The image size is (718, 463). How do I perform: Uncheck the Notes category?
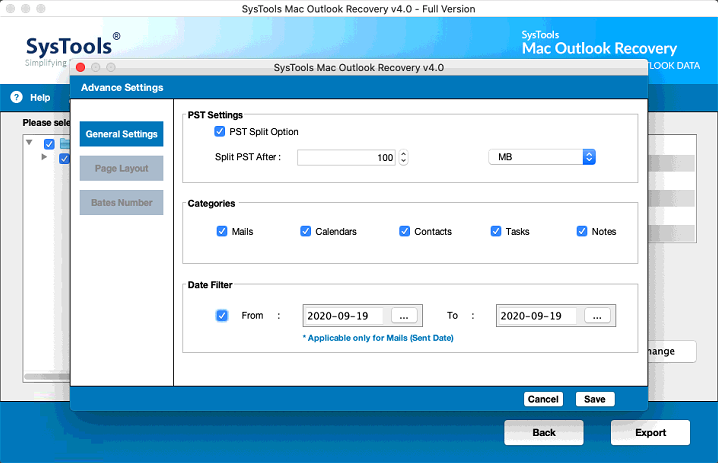[x=582, y=231]
